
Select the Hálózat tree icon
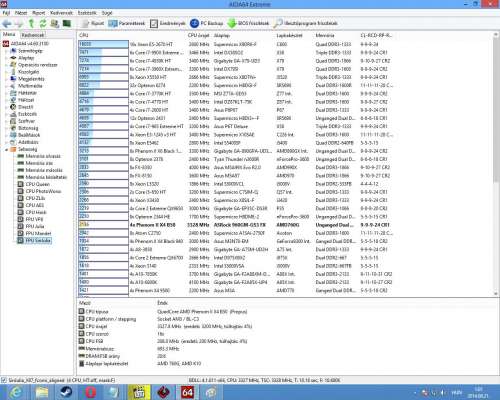[x=13, y=100]
